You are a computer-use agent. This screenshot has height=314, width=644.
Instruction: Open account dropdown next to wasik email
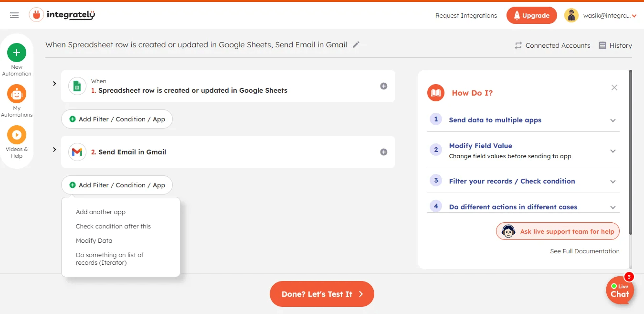coord(634,16)
